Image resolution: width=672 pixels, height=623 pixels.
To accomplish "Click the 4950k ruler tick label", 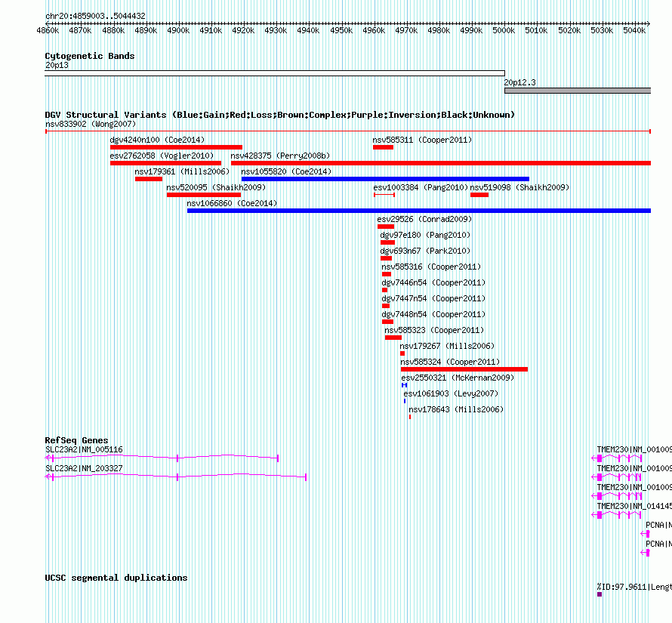I will (x=341, y=30).
